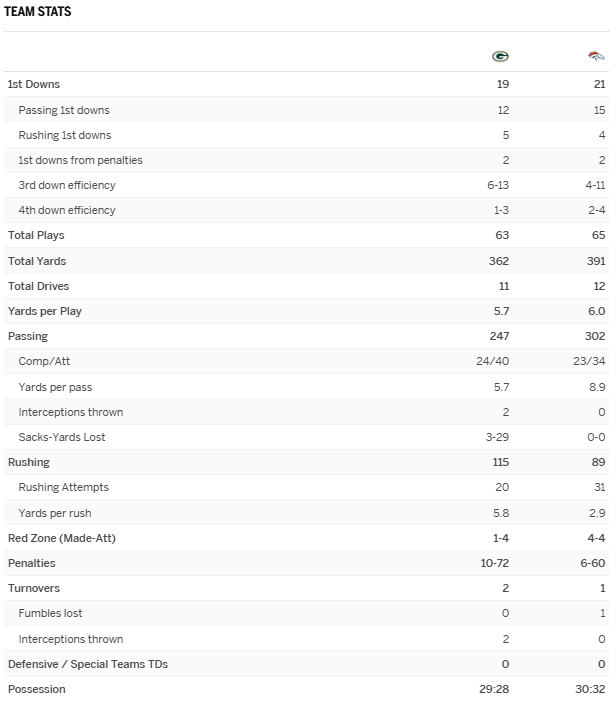
Task: Click the Denver Broncos logo
Action: 596,57
